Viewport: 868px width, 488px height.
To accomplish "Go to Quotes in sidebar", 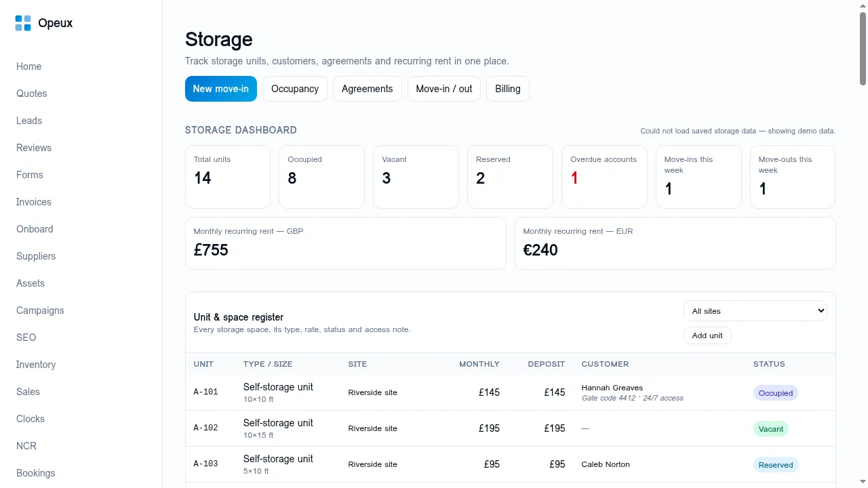I will click(32, 94).
